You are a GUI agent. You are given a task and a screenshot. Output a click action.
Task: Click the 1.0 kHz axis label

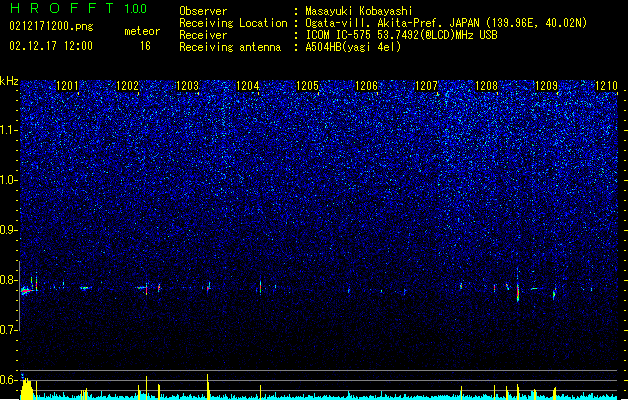click(x=9, y=180)
